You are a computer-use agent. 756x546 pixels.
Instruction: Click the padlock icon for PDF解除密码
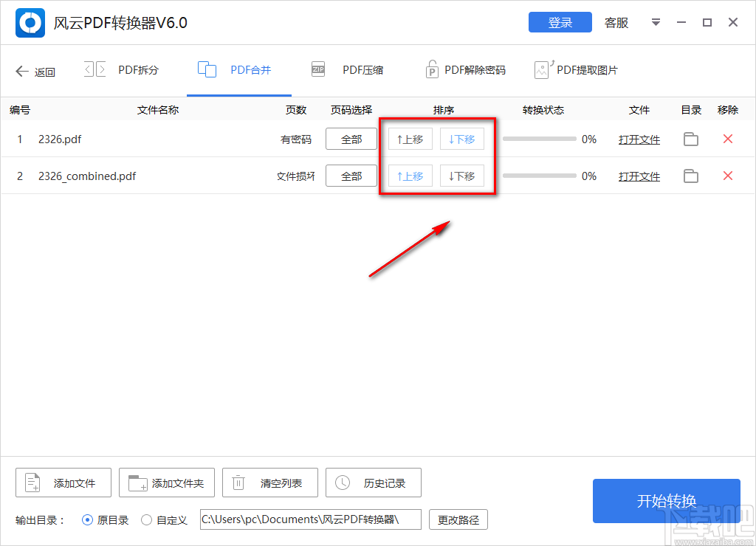432,69
